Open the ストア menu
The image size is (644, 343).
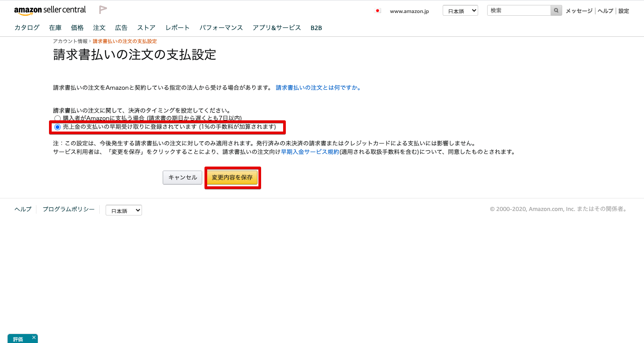pyautogui.click(x=147, y=28)
